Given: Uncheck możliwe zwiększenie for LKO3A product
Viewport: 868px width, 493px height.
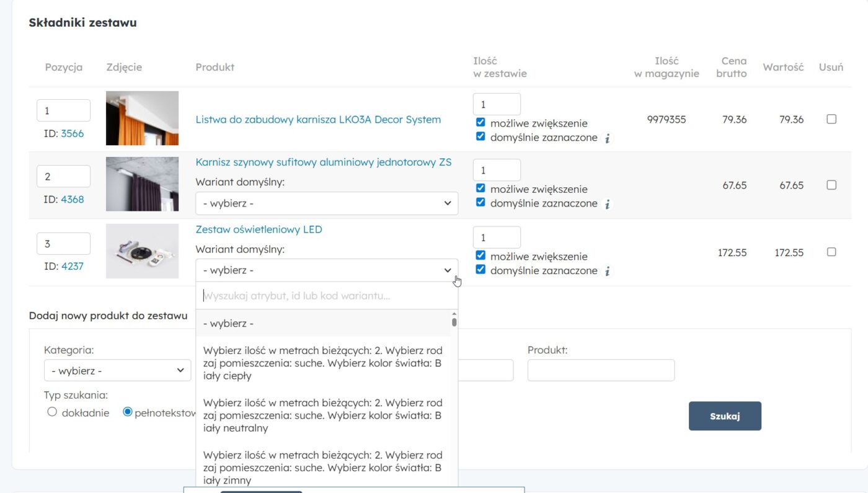Looking at the screenshot, I should [x=480, y=123].
